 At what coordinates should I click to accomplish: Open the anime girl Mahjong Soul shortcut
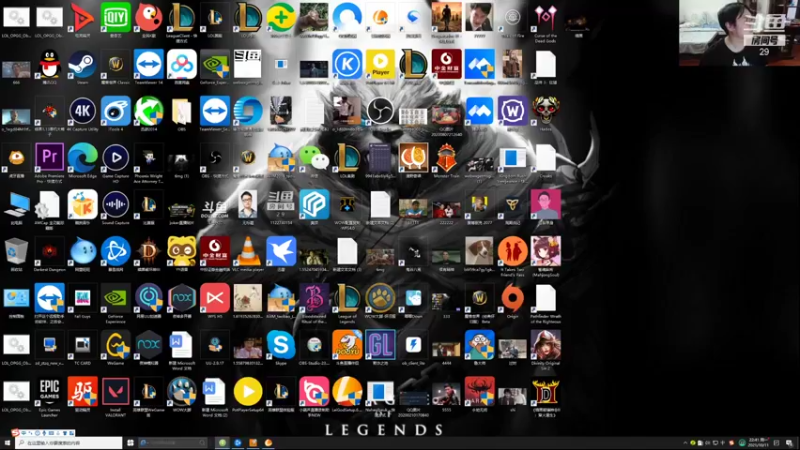click(x=545, y=251)
